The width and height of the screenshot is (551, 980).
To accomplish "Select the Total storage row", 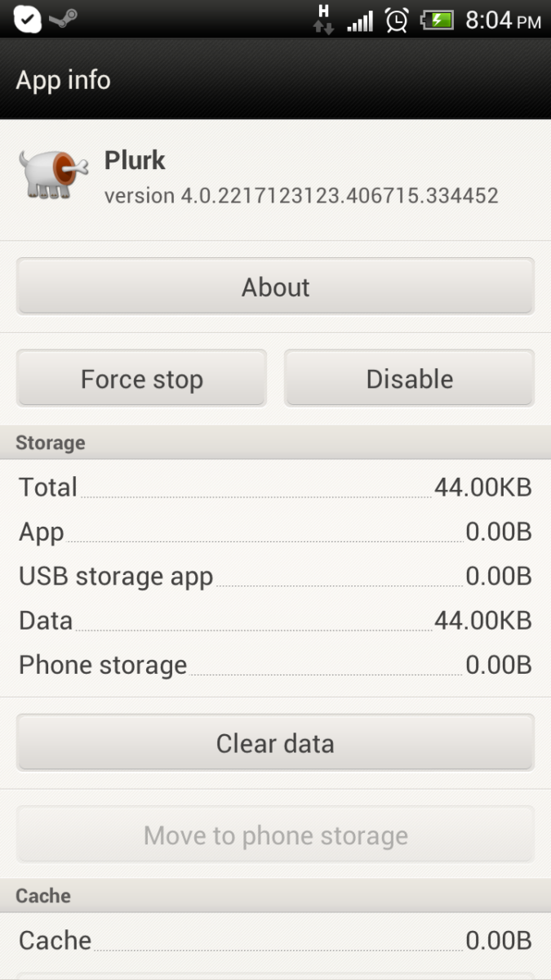I will pyautogui.click(x=275, y=488).
